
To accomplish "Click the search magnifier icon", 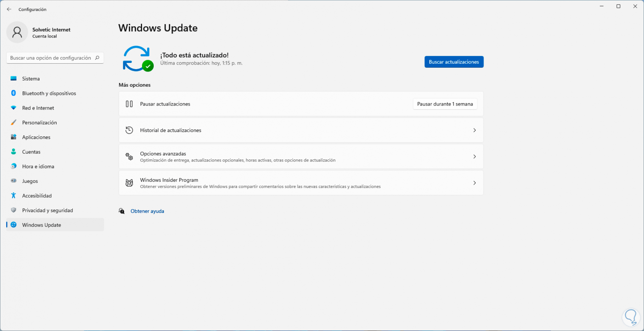I will click(x=97, y=58).
